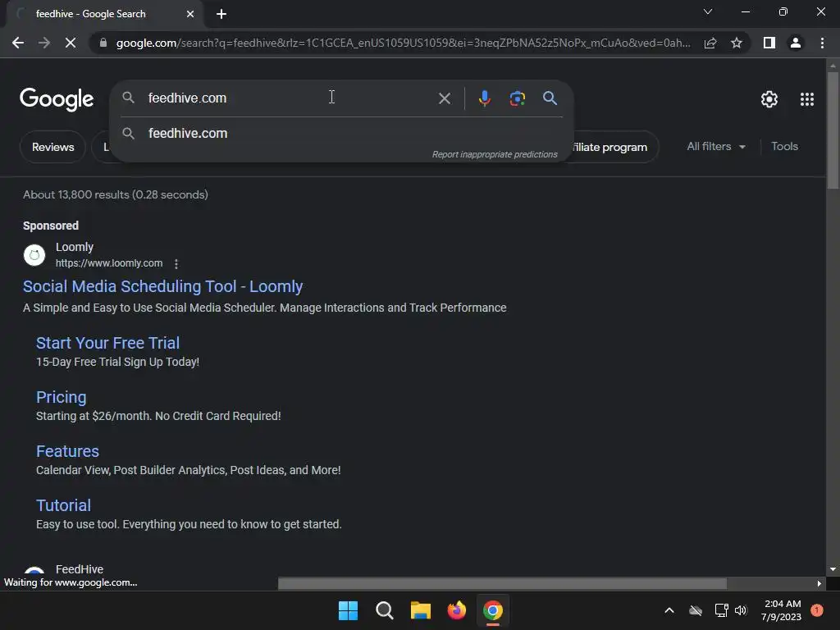Image resolution: width=840 pixels, height=630 pixels.
Task: Click the https://www.loomly.com URL text
Action: tap(109, 263)
